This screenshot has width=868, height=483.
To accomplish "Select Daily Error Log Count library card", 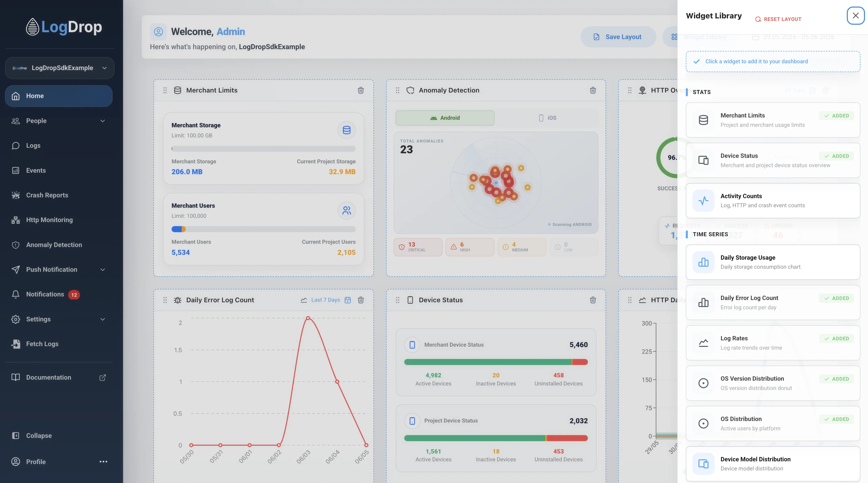I will point(773,302).
